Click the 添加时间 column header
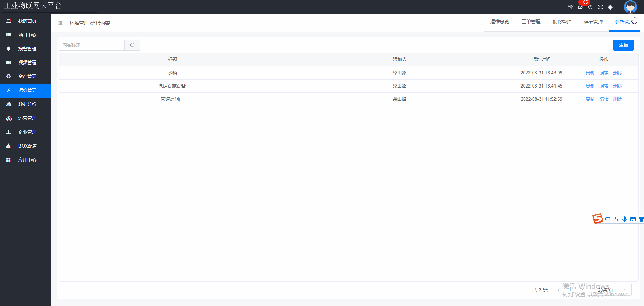The image size is (644, 306). point(541,60)
